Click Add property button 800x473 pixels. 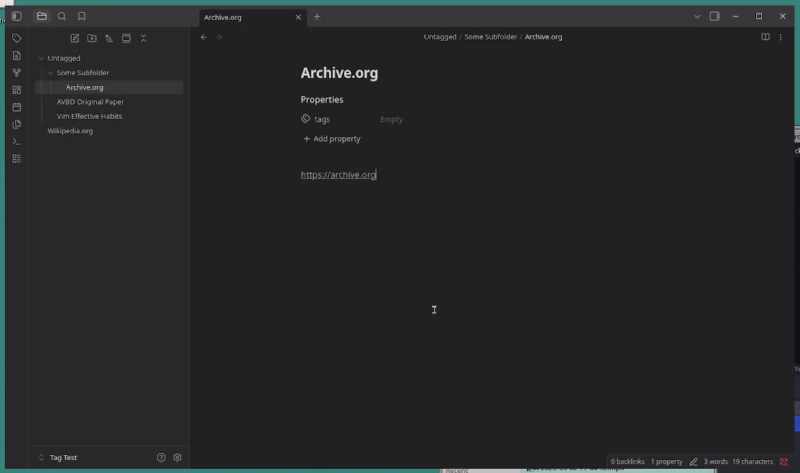point(332,139)
